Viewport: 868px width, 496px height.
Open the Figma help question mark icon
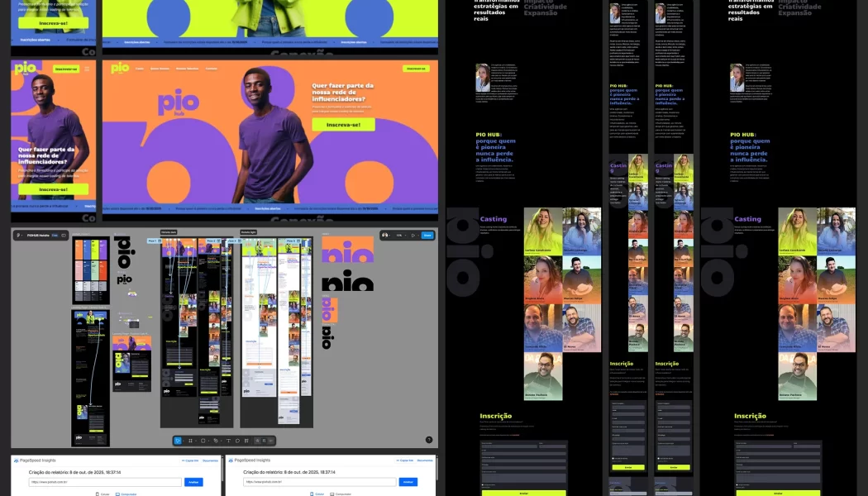[429, 440]
